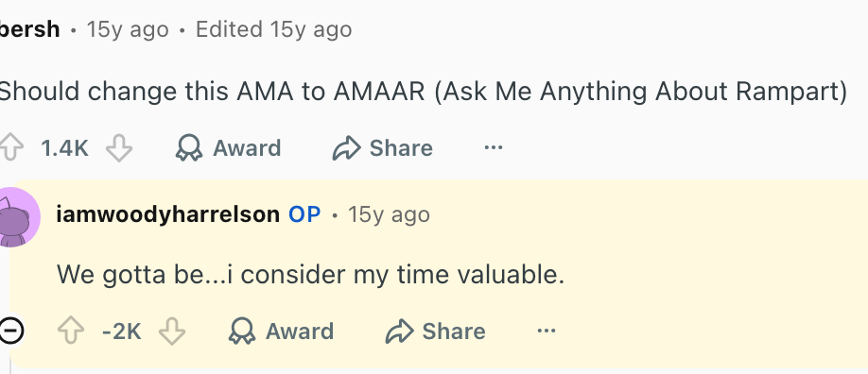The height and width of the screenshot is (374, 868).
Task: Click the '15y ago' timestamp beside the OP label
Action: (389, 214)
